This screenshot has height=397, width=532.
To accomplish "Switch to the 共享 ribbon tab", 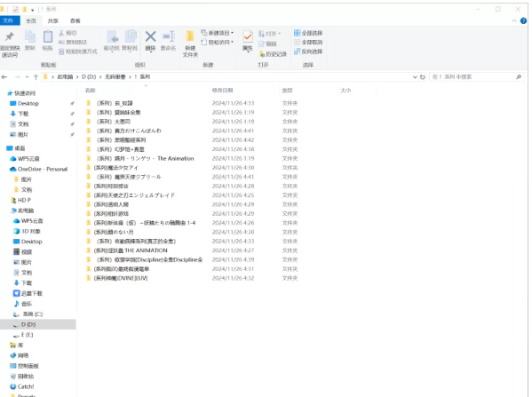I will pos(52,21).
